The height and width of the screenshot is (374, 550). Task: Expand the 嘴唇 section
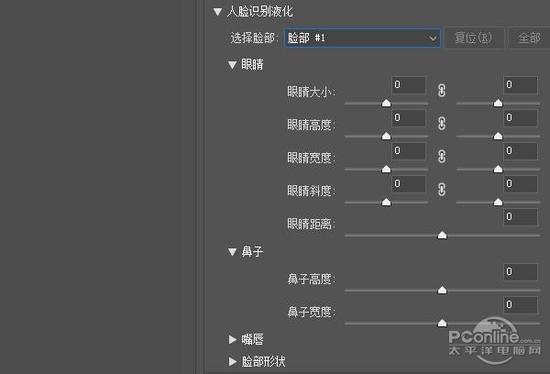pos(232,339)
